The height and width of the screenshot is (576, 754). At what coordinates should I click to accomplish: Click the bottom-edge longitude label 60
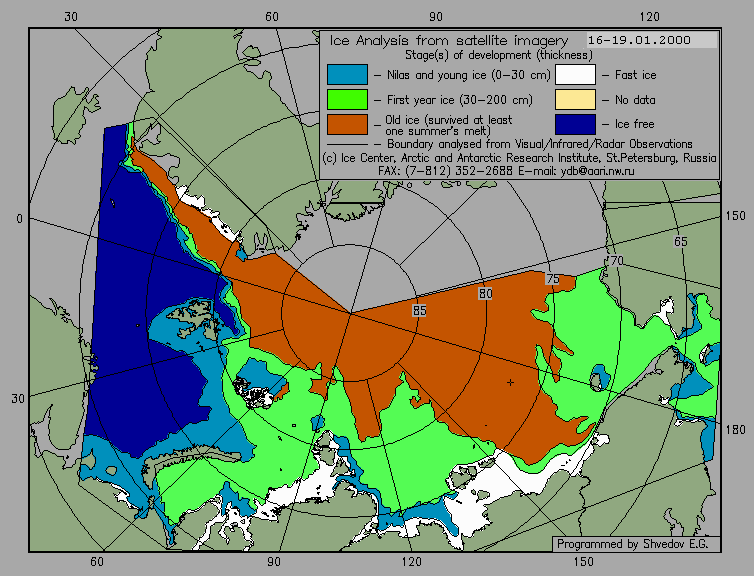click(97, 561)
